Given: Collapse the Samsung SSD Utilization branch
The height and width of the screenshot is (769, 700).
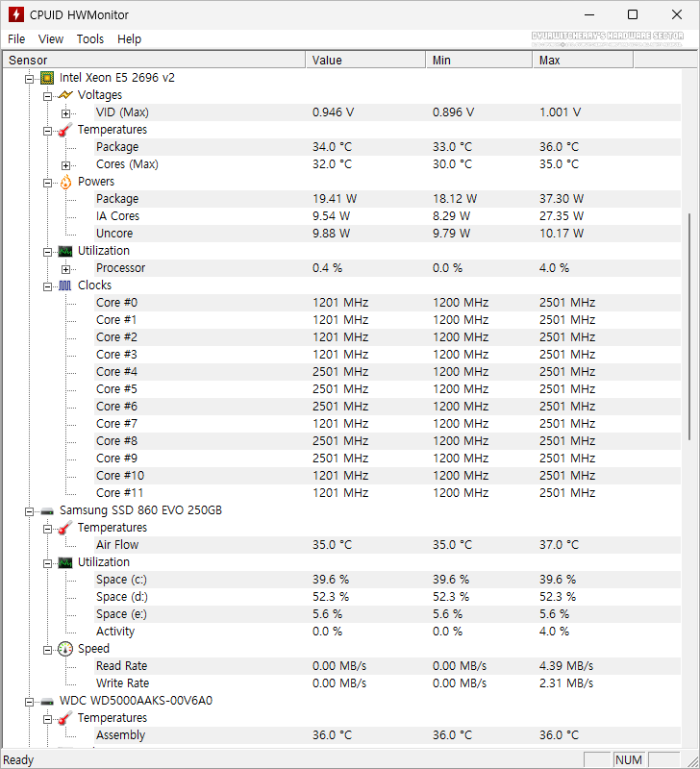Looking at the screenshot, I should [x=47, y=563].
